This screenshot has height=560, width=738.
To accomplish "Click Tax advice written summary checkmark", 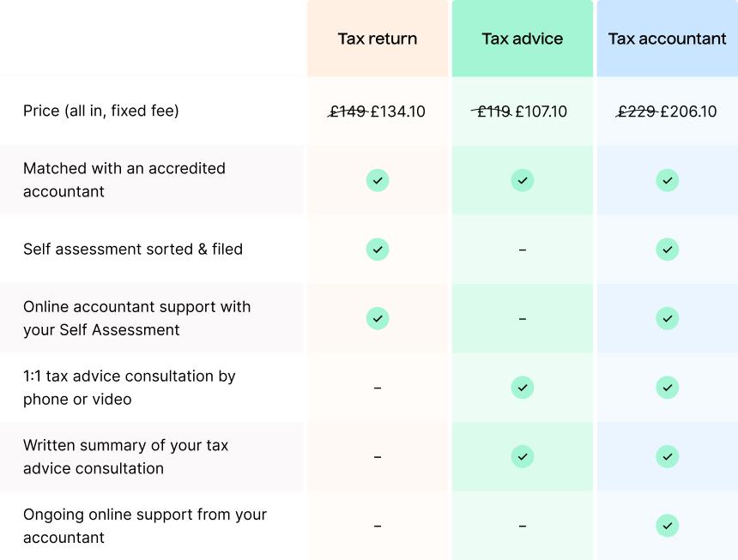I will click(523, 456).
